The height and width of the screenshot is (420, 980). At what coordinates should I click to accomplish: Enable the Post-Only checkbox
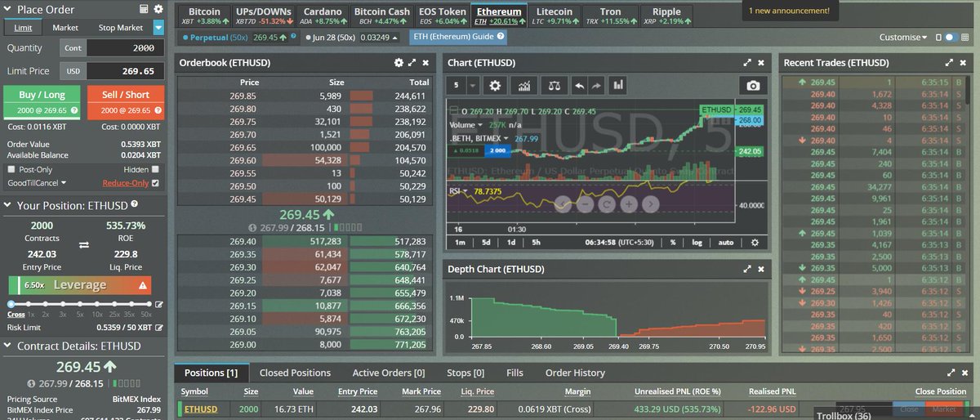click(x=11, y=169)
